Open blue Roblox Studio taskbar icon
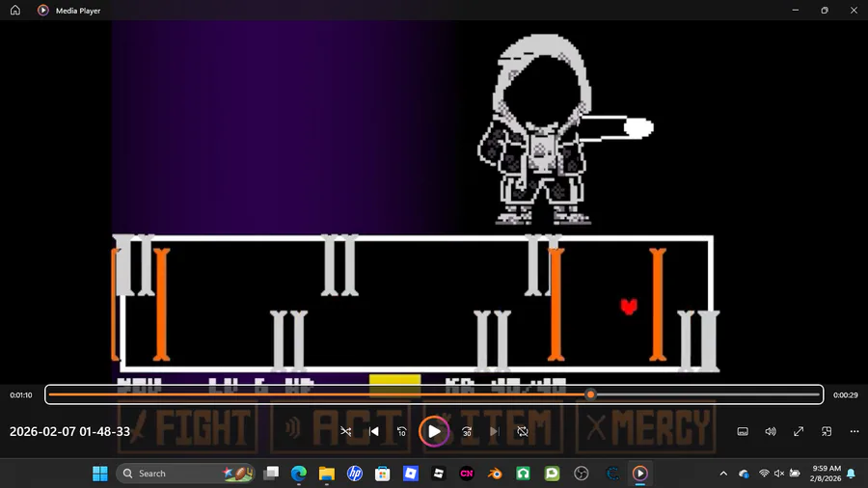 coord(411,474)
